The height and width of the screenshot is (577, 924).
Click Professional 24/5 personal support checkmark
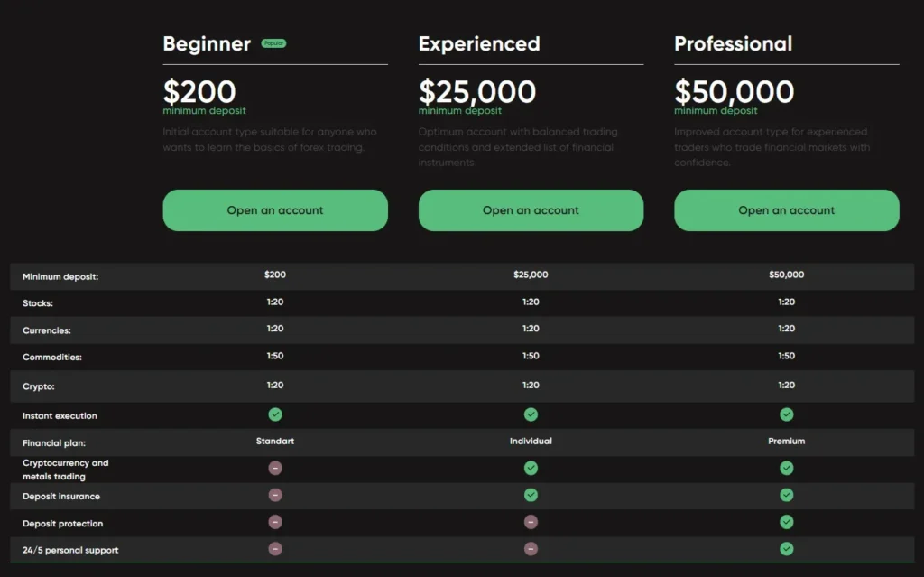point(786,549)
